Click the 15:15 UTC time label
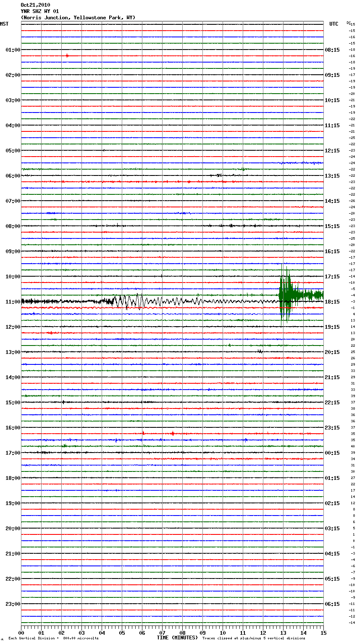This screenshot has height=644, width=357. click(332, 226)
